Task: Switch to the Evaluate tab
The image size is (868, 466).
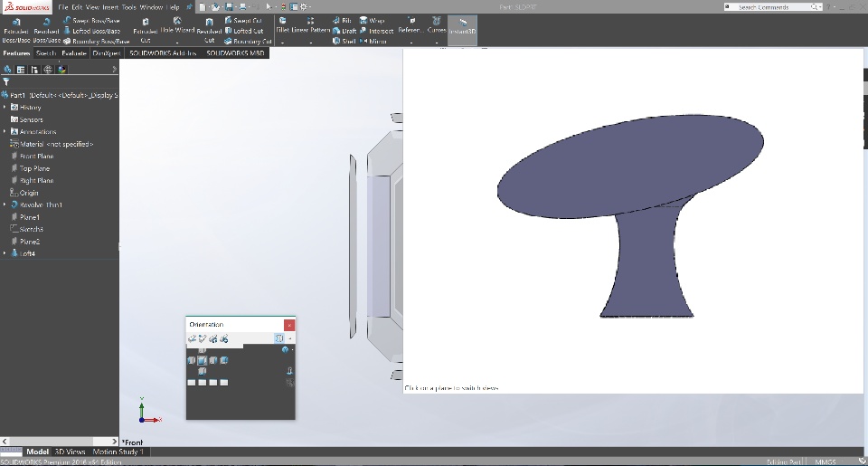Action: 74,53
